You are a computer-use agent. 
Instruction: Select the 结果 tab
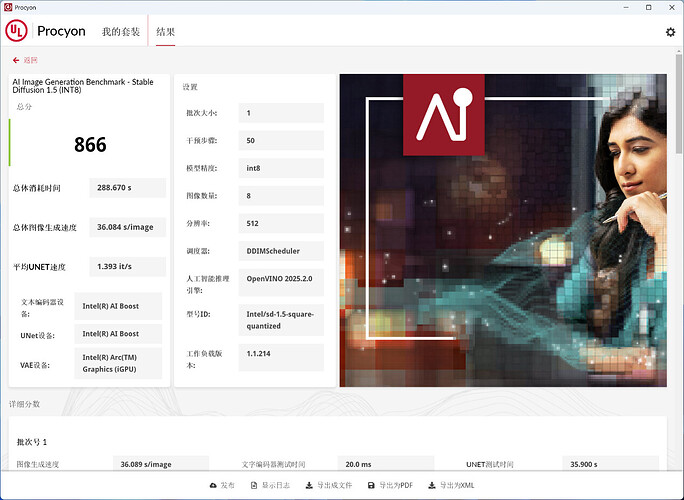(x=165, y=32)
